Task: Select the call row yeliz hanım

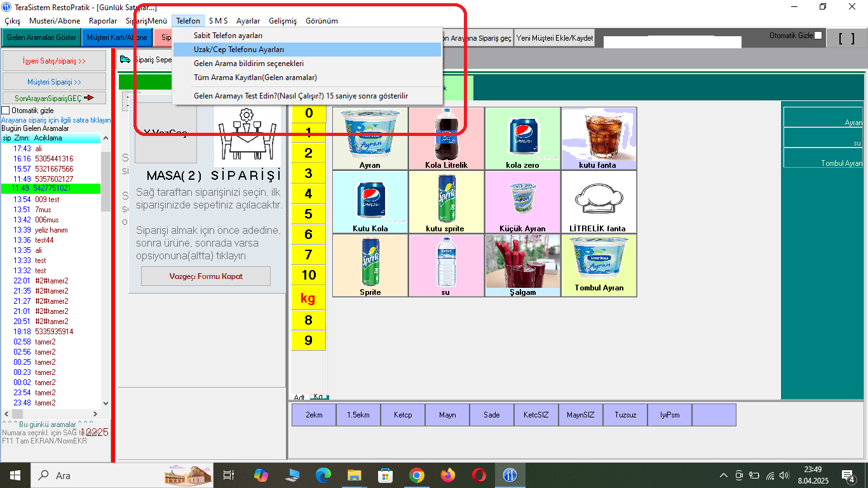Action: [x=51, y=229]
